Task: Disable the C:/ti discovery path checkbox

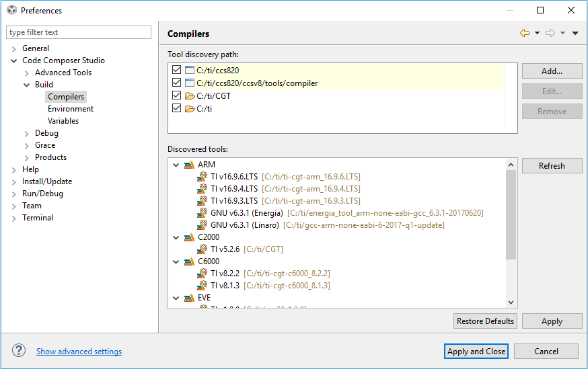Action: (177, 108)
